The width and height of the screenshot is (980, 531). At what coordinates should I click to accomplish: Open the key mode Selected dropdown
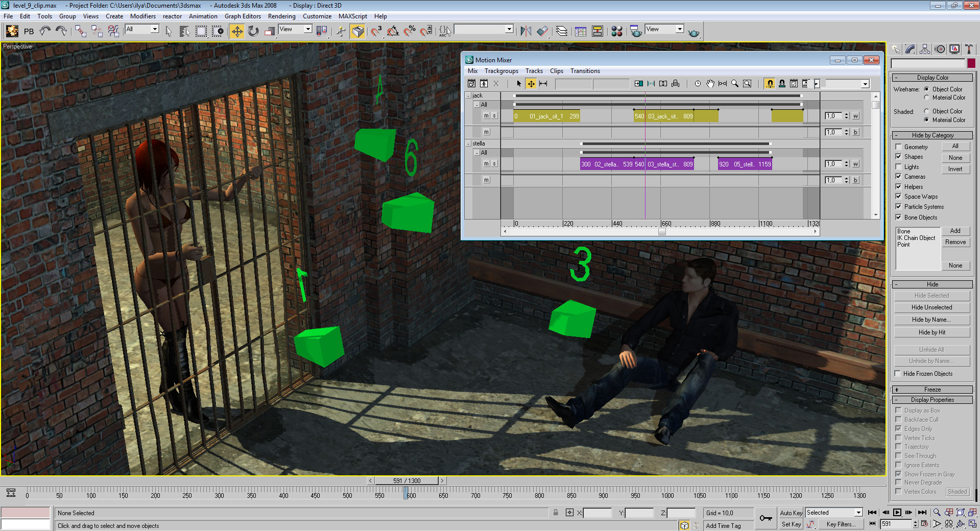click(834, 513)
